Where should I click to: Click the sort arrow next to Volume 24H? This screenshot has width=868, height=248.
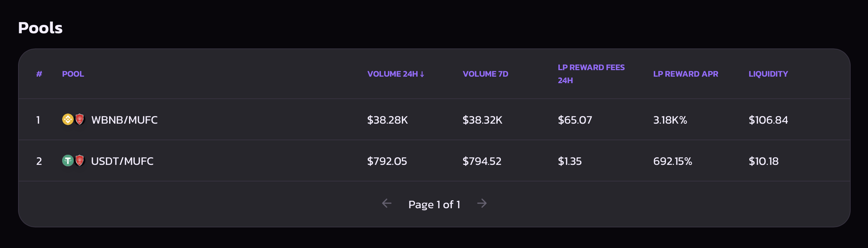click(422, 74)
